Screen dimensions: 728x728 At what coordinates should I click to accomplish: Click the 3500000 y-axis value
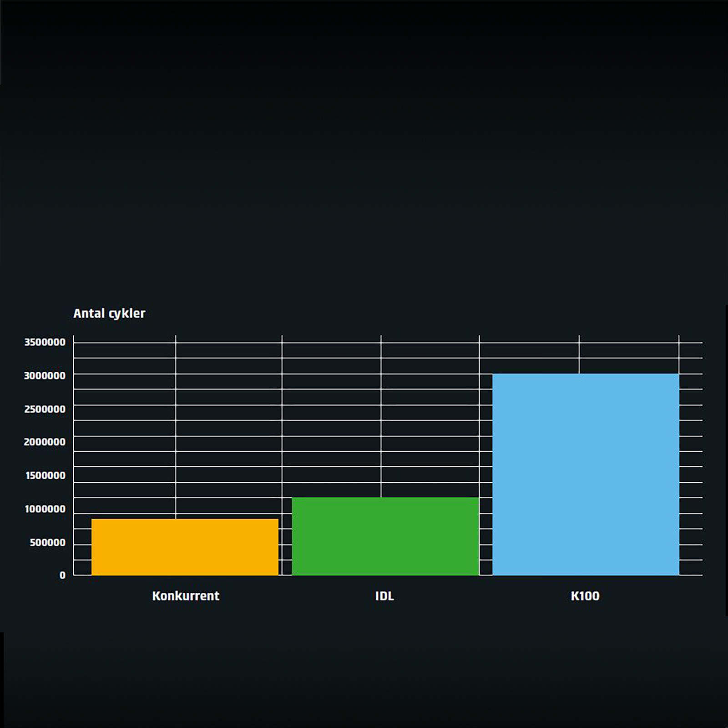pos(45,342)
